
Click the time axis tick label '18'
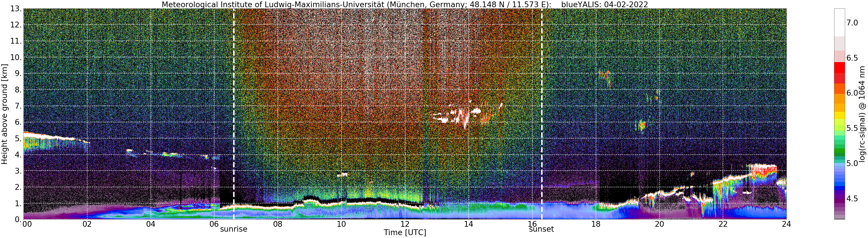click(596, 224)
